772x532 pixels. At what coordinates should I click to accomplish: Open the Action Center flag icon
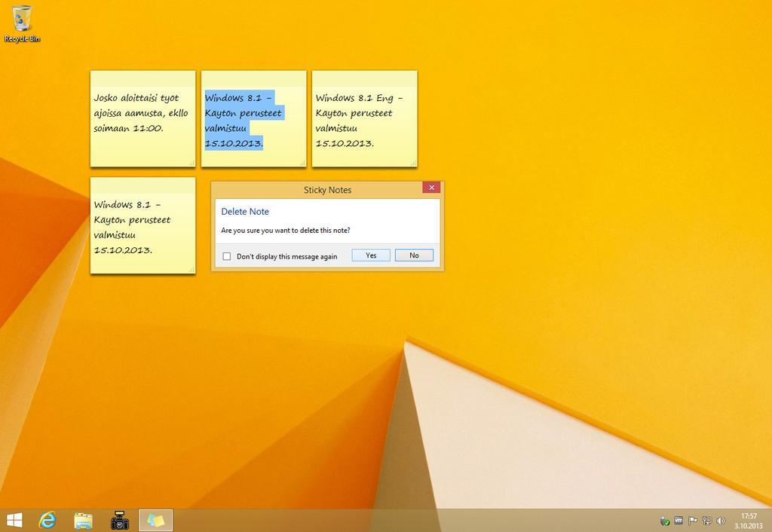(x=693, y=520)
